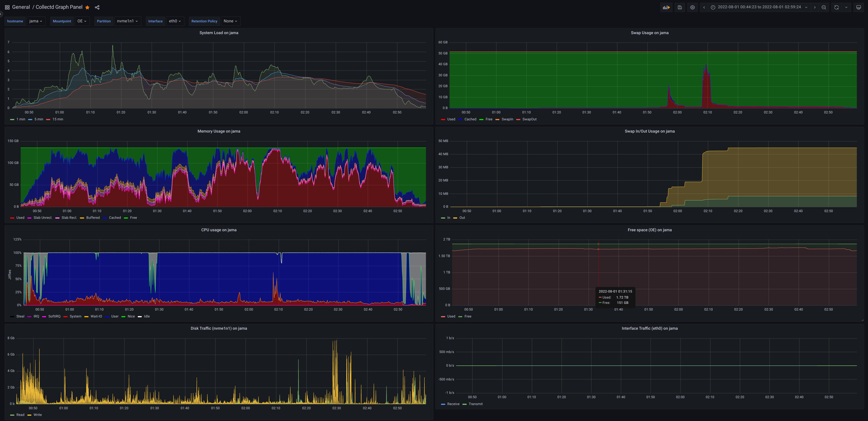Unstar the dashboard using the star icon

[87, 7]
